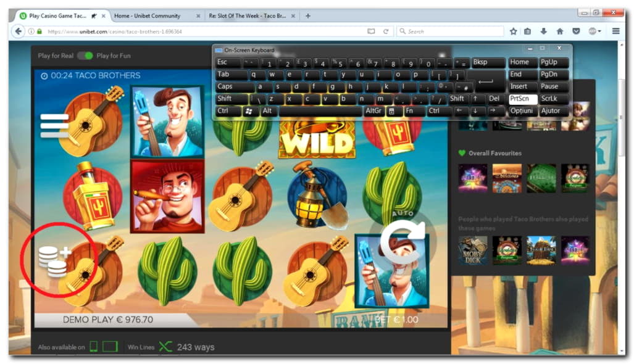Toggle Play for Real / Play for Fun switch
634x364 pixels.
[x=85, y=56]
